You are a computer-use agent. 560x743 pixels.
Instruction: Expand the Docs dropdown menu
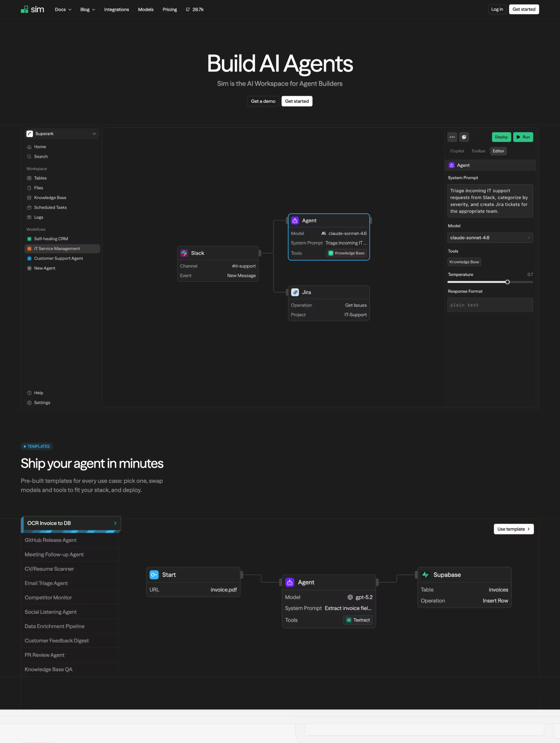click(x=63, y=9)
